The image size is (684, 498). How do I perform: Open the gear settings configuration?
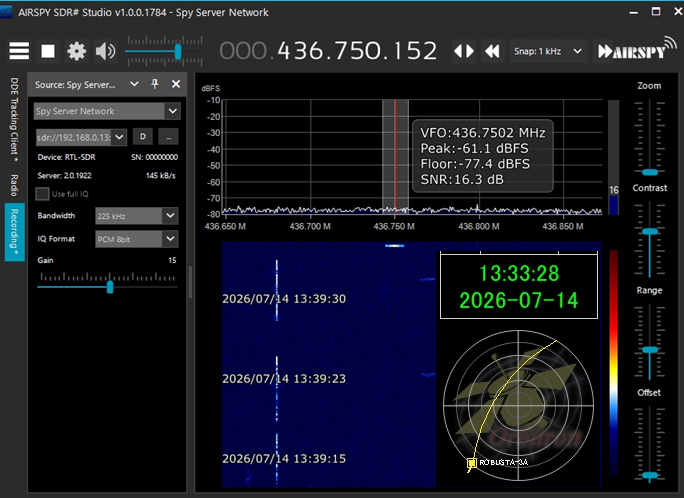tap(76, 51)
